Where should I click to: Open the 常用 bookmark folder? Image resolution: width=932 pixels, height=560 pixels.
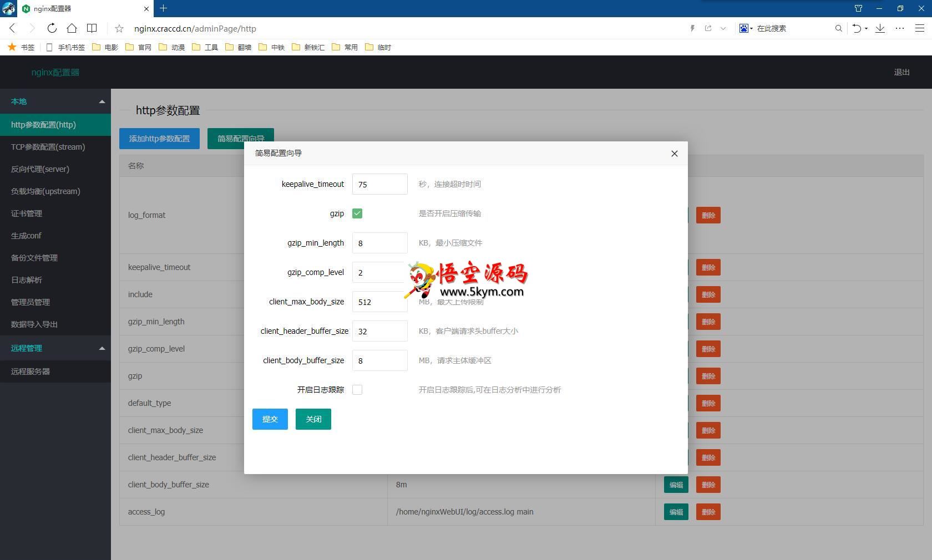coord(345,47)
